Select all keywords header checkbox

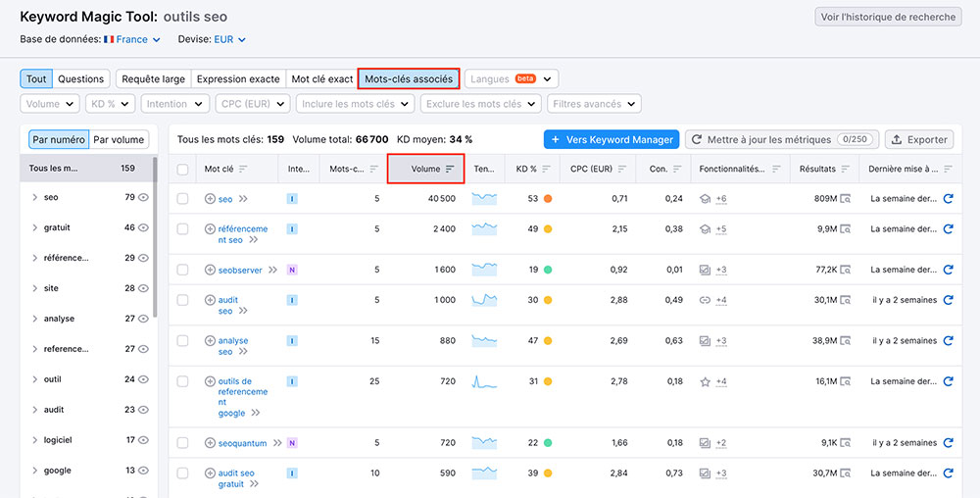tap(182, 170)
